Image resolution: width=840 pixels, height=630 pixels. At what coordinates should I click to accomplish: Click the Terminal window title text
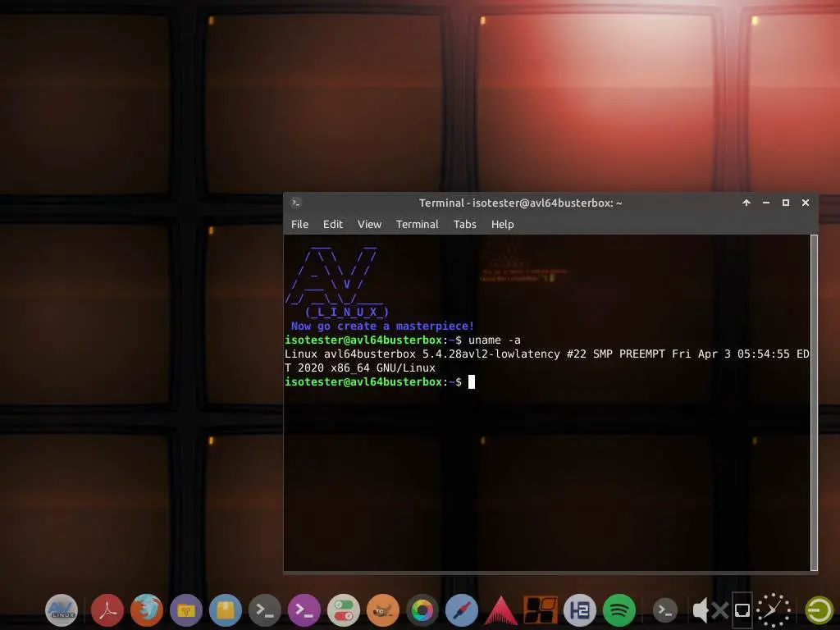click(x=520, y=203)
